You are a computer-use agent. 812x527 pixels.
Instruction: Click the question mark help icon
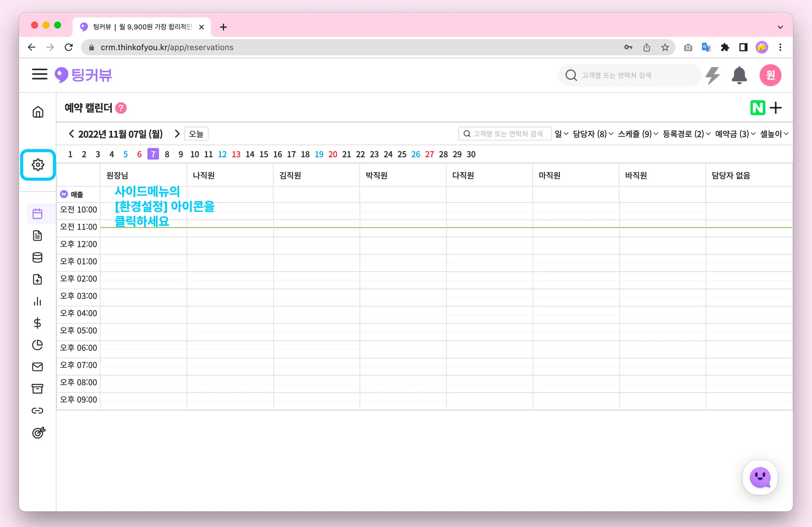(x=121, y=108)
